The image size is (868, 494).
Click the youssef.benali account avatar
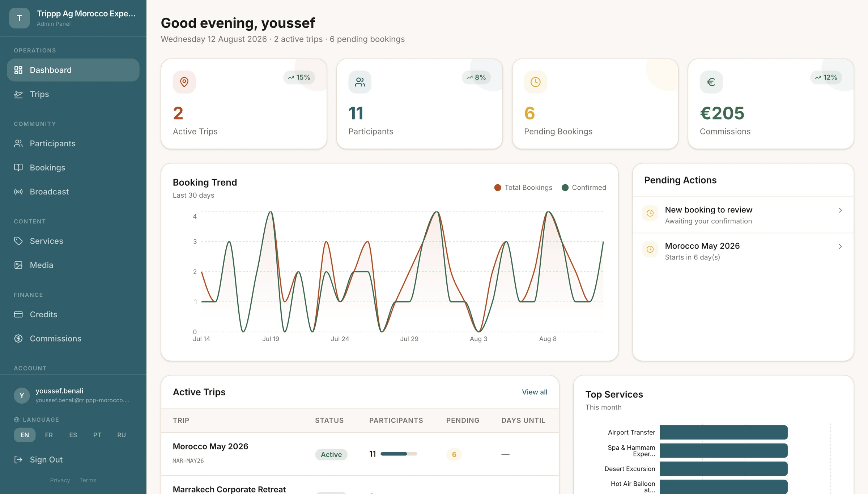22,395
